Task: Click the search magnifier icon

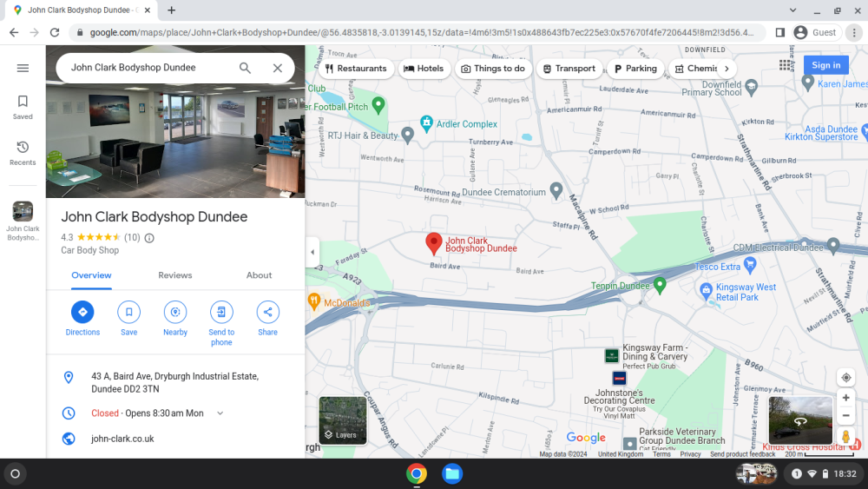Action: tap(245, 68)
